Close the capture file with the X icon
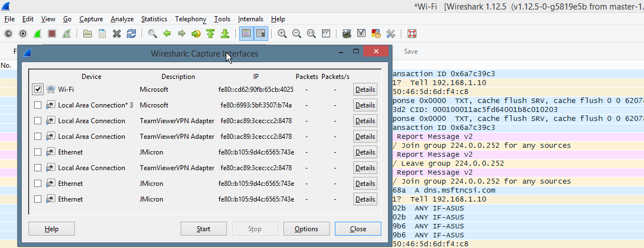 (117, 34)
